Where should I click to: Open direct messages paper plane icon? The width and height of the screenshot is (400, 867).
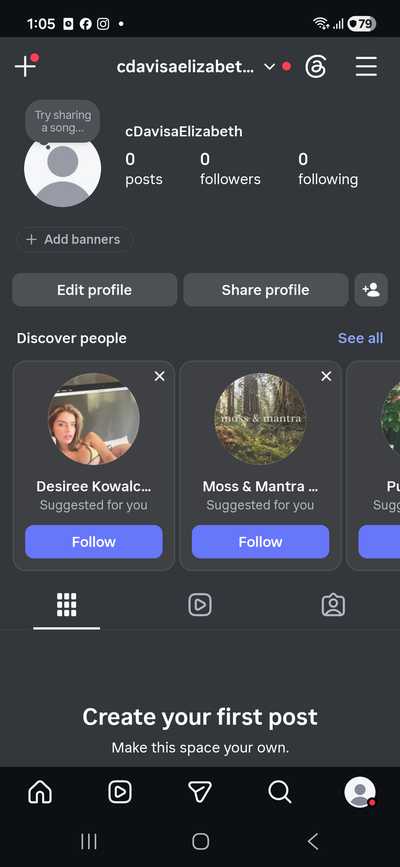200,792
